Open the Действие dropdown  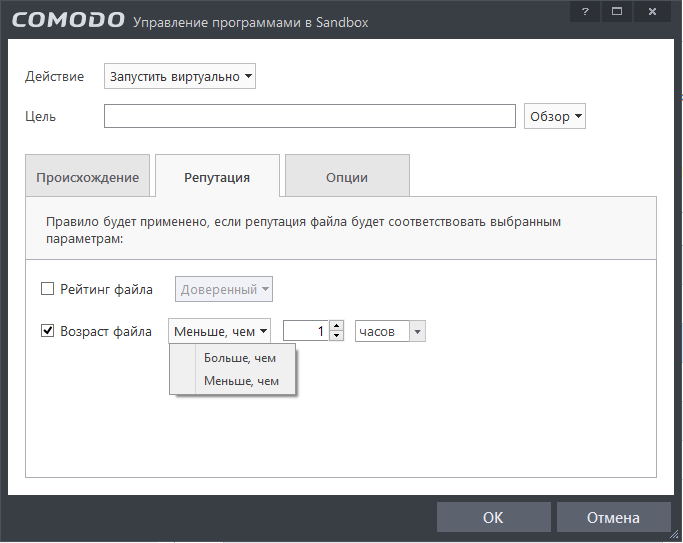[180, 77]
